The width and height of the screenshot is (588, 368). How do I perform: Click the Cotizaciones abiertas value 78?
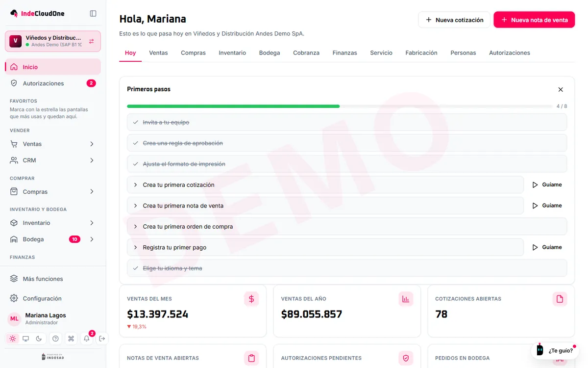(441, 315)
